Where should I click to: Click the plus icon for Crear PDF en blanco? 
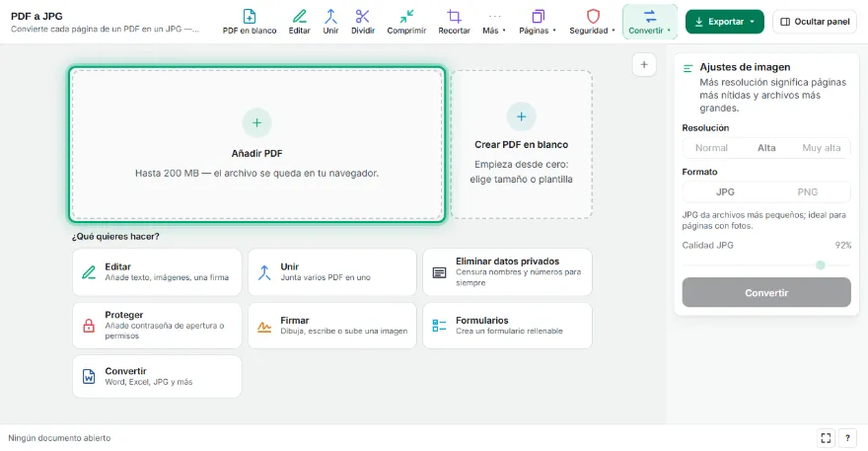(x=521, y=116)
